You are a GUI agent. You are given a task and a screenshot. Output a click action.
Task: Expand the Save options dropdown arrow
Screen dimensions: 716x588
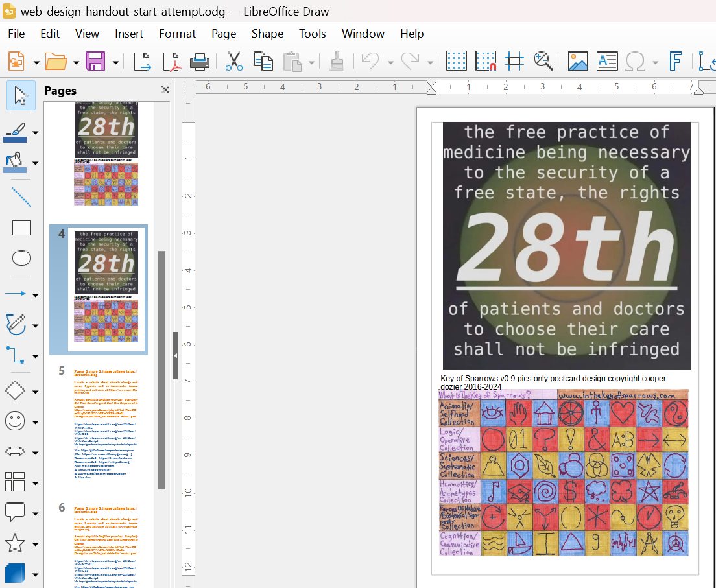[115, 62]
